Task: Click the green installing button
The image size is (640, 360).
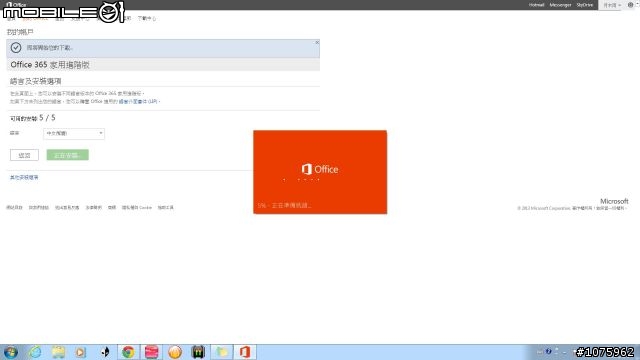Action: (x=67, y=155)
